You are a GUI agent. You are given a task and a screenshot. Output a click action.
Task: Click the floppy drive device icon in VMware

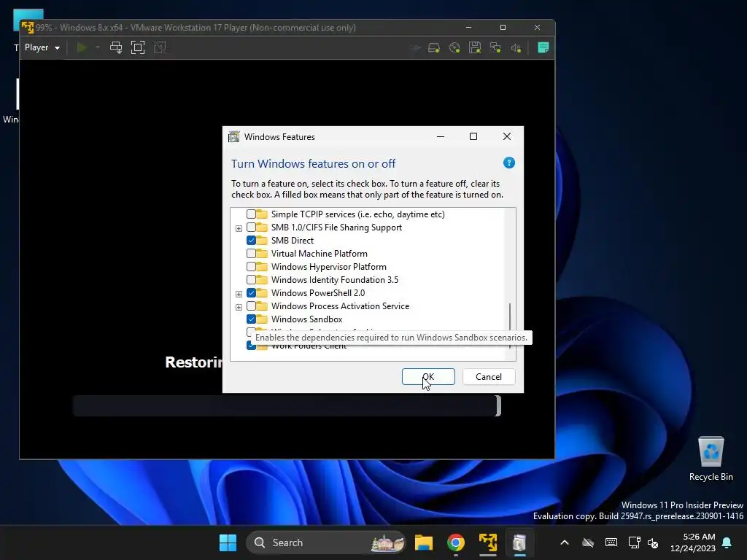[475, 47]
